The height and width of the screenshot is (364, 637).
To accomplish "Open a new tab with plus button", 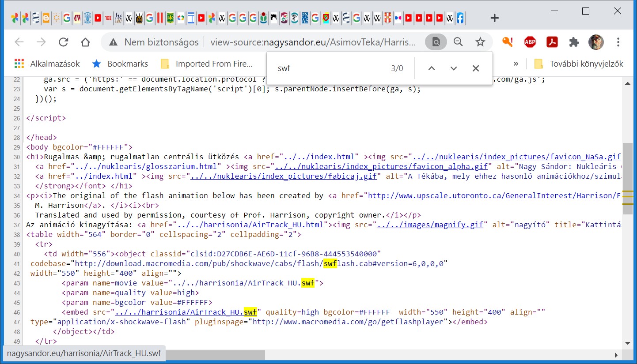I will coord(495,18).
